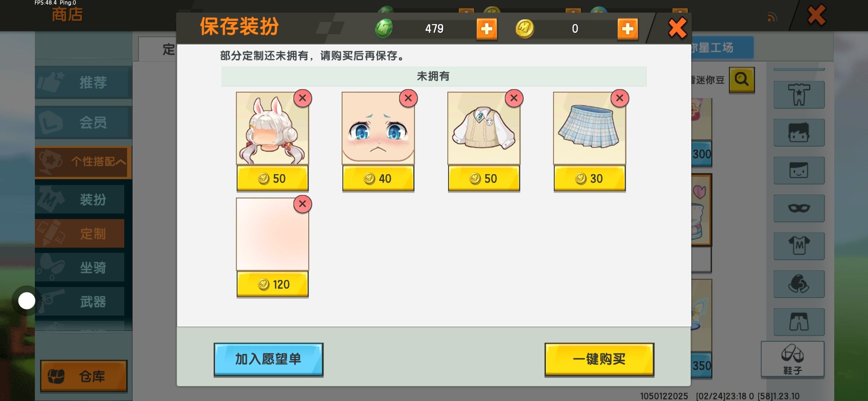Buy the hair for 50 coins
The height and width of the screenshot is (401, 868).
point(272,179)
